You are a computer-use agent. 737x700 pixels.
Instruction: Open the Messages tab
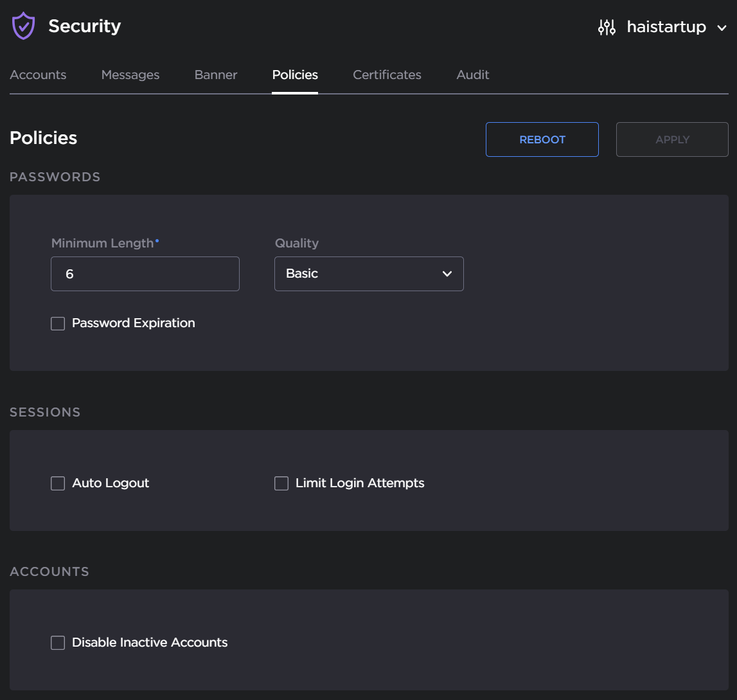point(130,75)
